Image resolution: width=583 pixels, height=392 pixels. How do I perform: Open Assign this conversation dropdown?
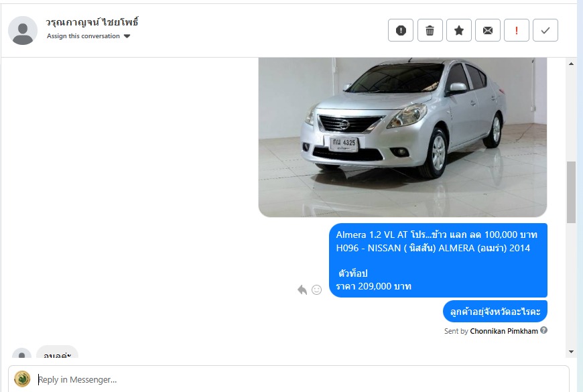tap(88, 36)
